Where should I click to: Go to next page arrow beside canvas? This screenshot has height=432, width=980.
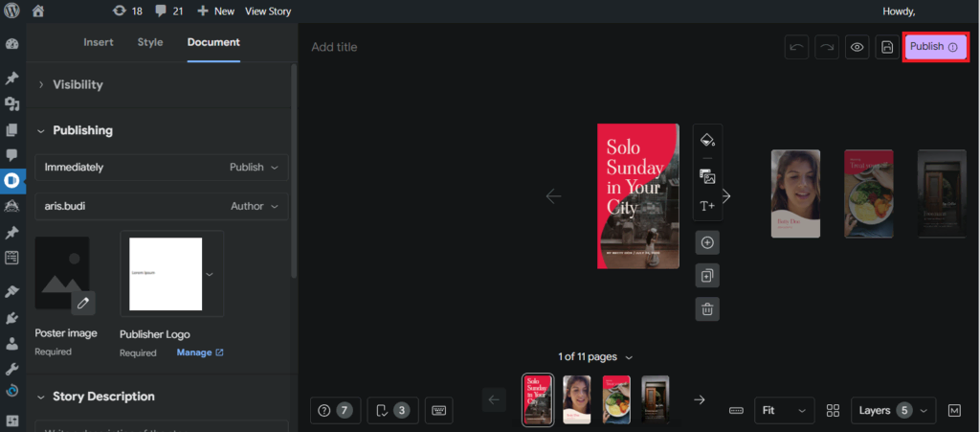pyautogui.click(x=726, y=196)
